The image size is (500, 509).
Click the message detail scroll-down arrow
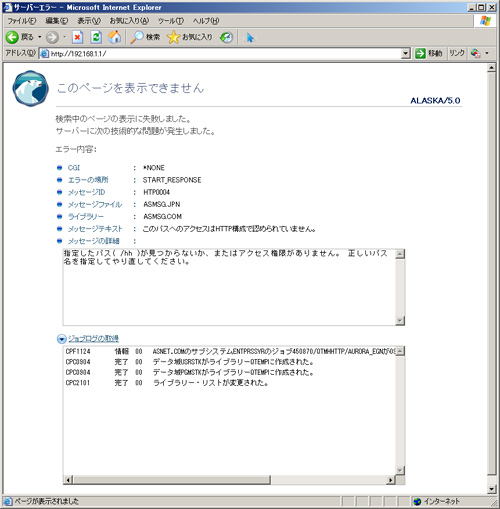pyautogui.click(x=400, y=321)
